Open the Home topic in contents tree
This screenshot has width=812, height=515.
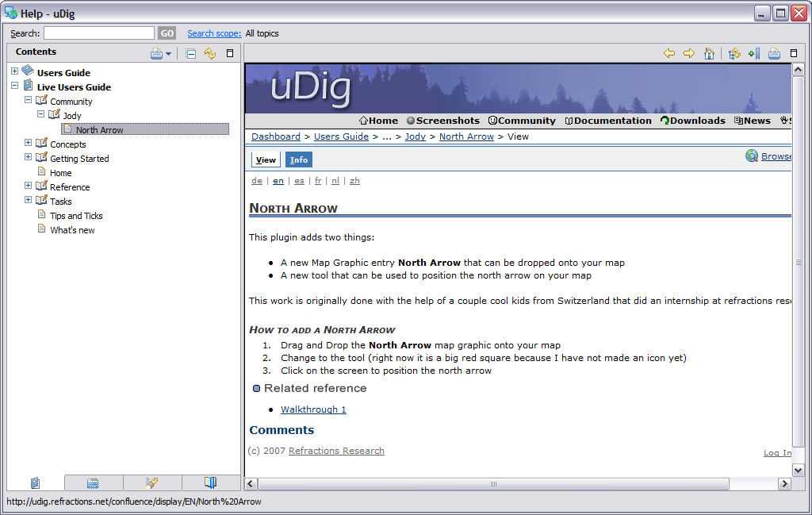tap(60, 173)
